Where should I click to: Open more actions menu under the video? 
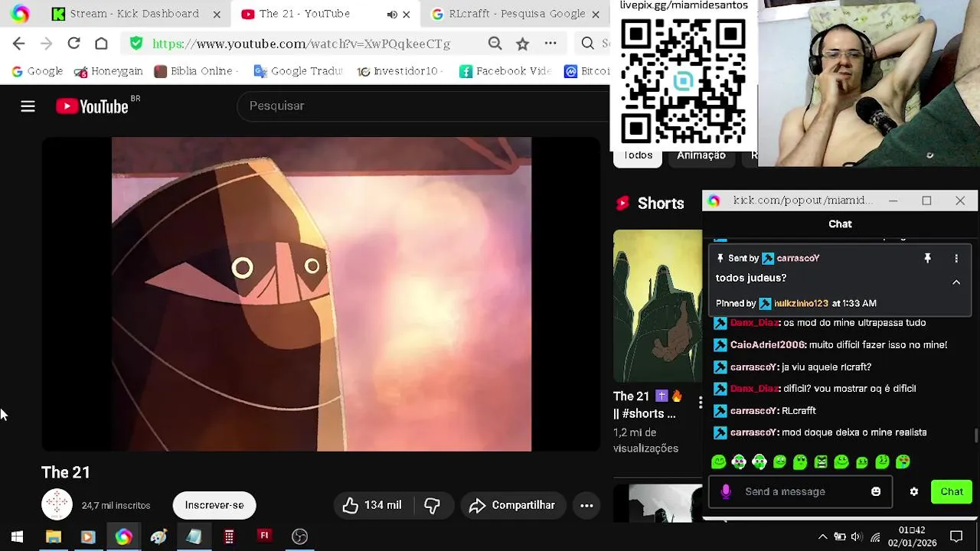(x=586, y=505)
